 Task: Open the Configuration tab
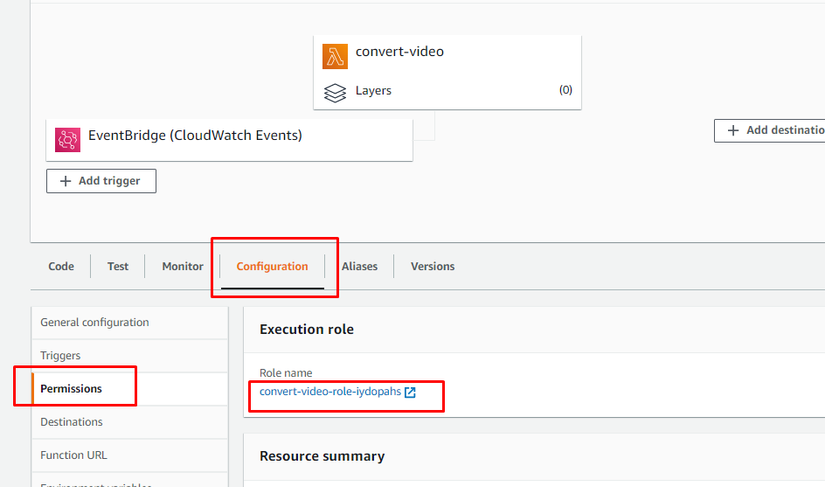[272, 266]
